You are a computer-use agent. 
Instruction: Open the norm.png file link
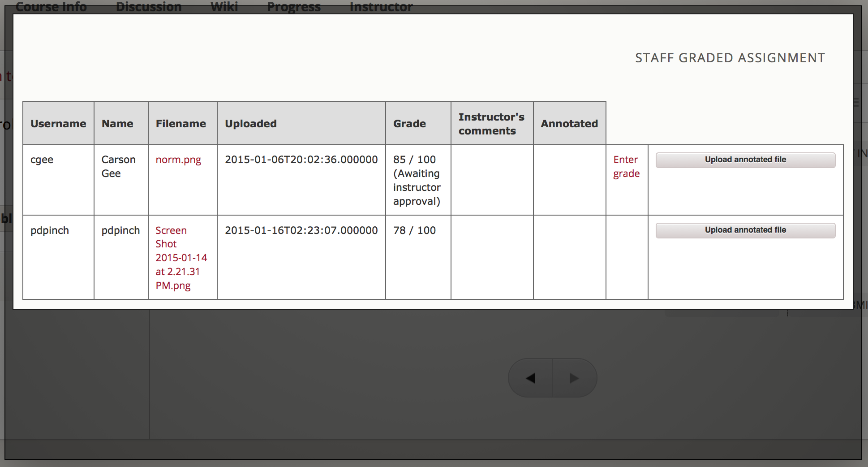(178, 160)
